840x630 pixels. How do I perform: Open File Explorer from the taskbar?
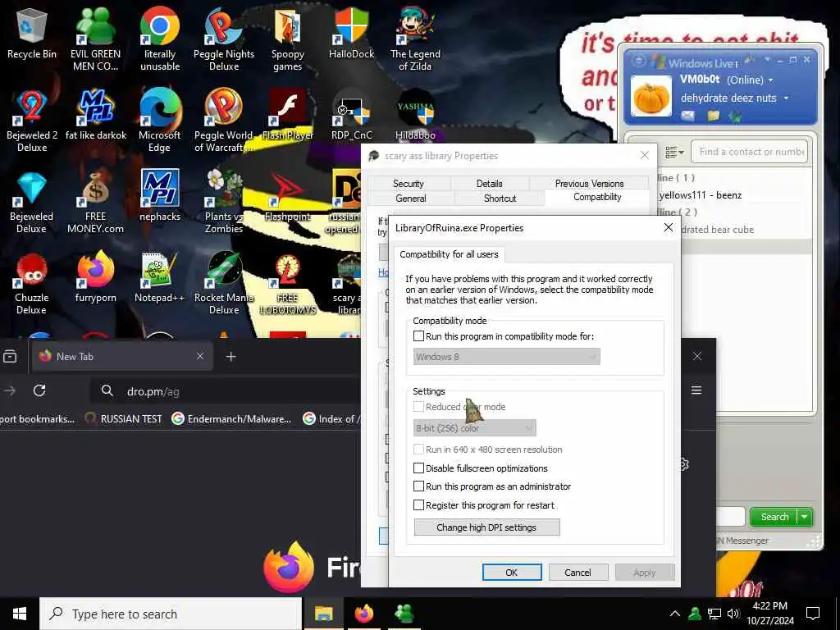[x=323, y=614]
